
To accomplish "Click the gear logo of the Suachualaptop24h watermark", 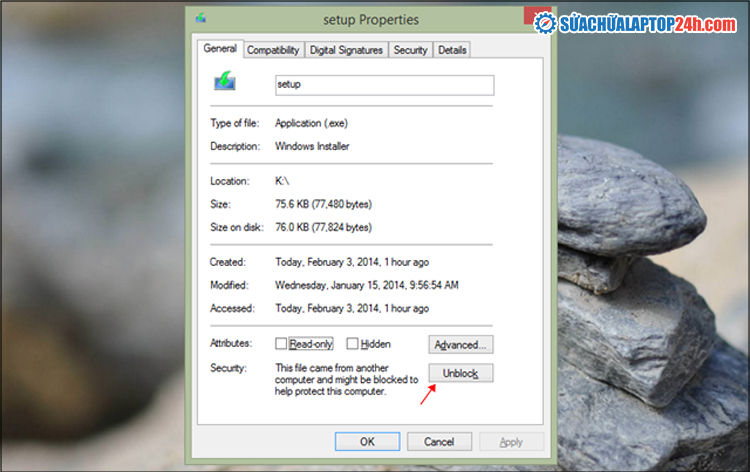I will point(545,24).
